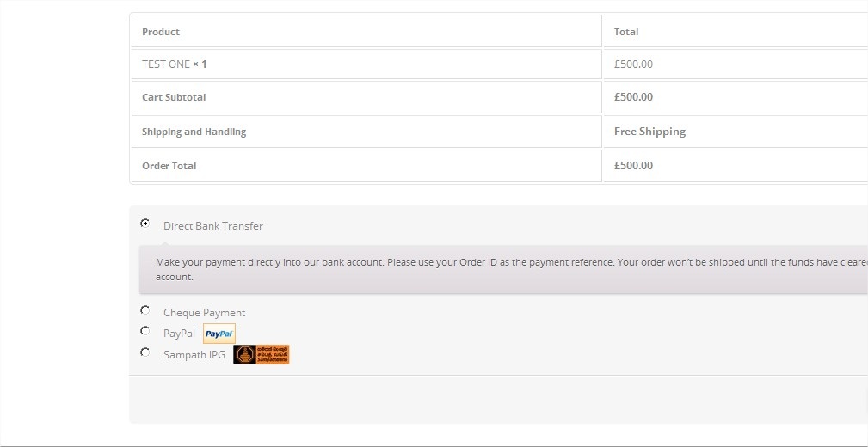Select the PayPal radio button
Viewport: 868px width, 447px height.
tap(145, 331)
